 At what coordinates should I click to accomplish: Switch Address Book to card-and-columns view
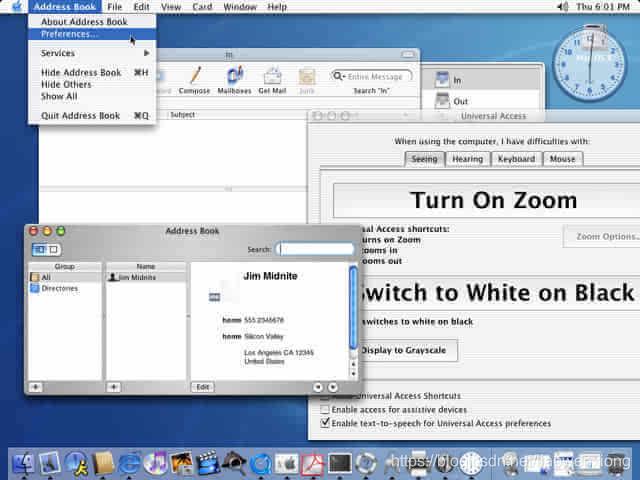pos(40,249)
